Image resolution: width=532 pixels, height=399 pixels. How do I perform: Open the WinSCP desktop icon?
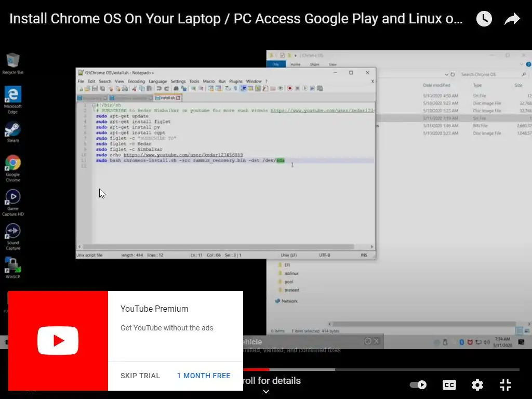(13, 268)
